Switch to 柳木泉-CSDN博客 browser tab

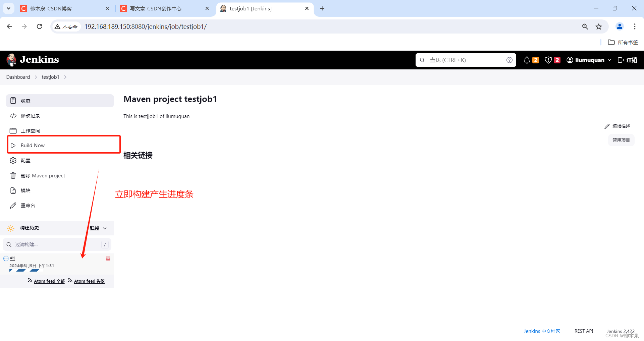pos(65,8)
